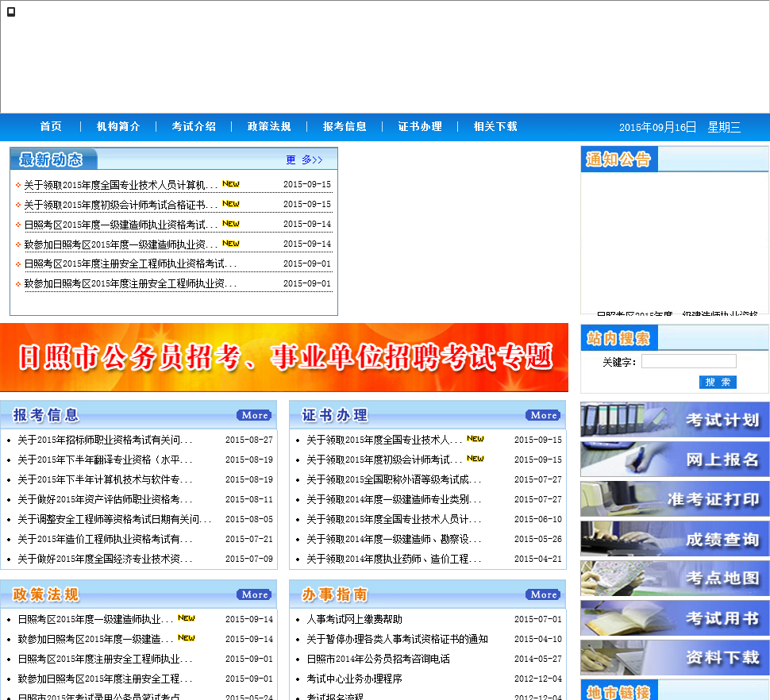
Task: Open the 考点地图 side banner
Action: [x=675, y=579]
